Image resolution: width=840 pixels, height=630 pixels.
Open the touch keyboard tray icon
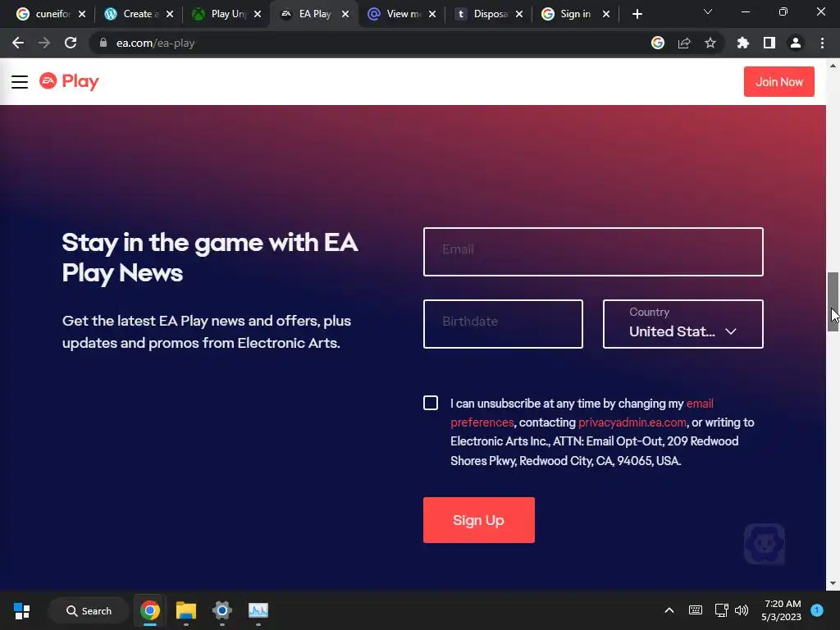(x=696, y=610)
